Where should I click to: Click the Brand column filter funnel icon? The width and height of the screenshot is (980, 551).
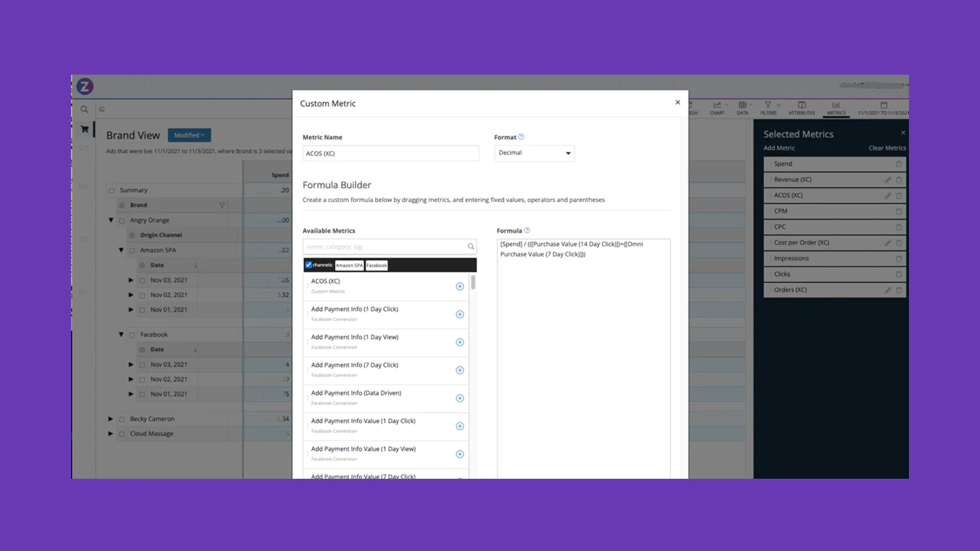222,205
